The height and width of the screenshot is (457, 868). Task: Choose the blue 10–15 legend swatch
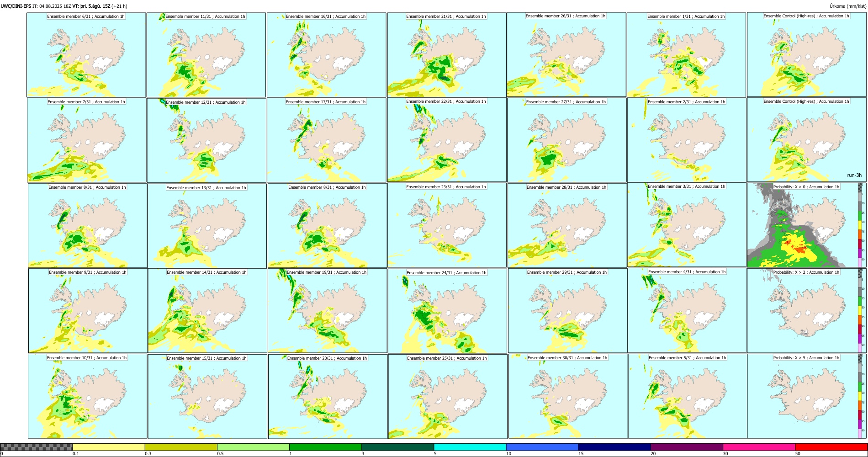coord(542,447)
